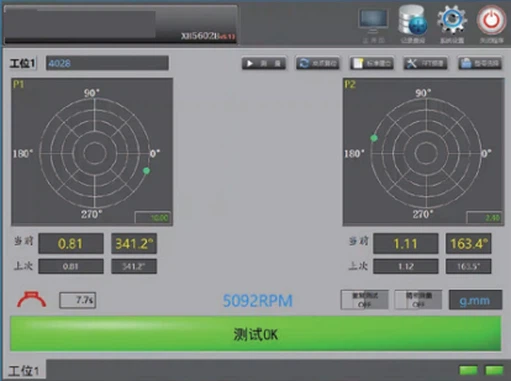Click the notepad calibration button
511x381 pixels.
point(372,63)
